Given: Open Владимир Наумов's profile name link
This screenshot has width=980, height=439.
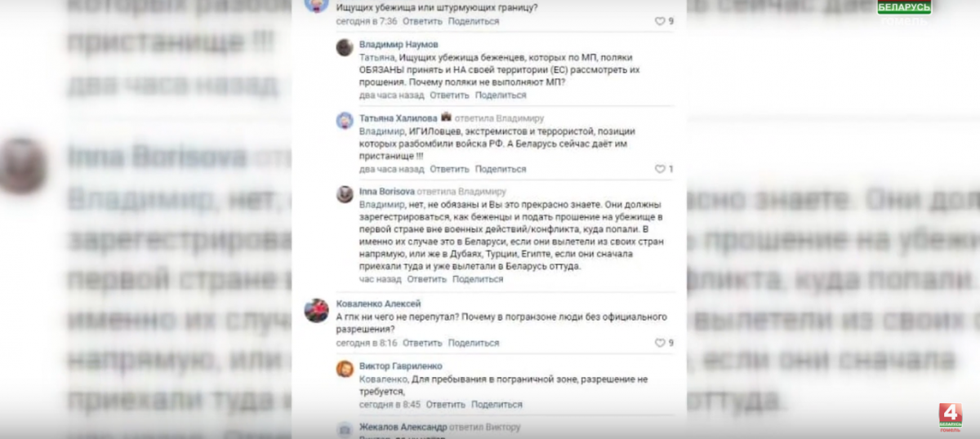Looking at the screenshot, I should (399, 44).
